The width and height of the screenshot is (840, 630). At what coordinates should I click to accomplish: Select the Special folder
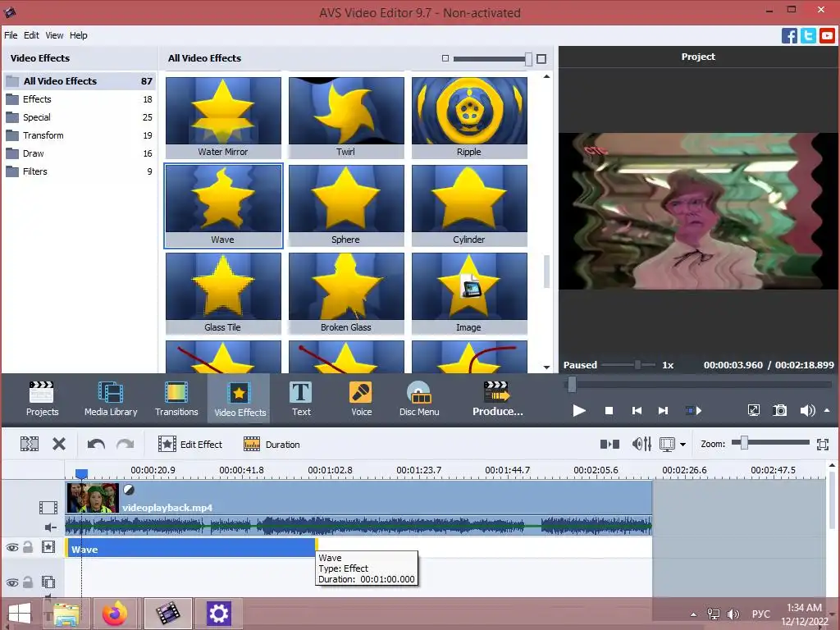point(80,117)
